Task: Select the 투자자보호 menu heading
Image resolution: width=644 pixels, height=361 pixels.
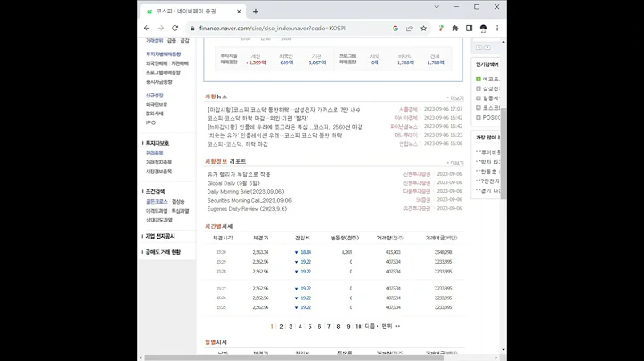Action: tap(157, 143)
